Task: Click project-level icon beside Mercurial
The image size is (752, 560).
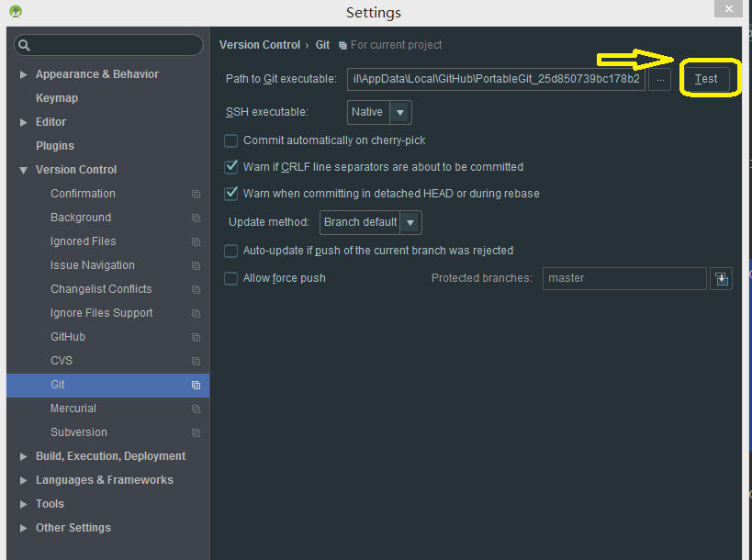Action: pyautogui.click(x=196, y=409)
